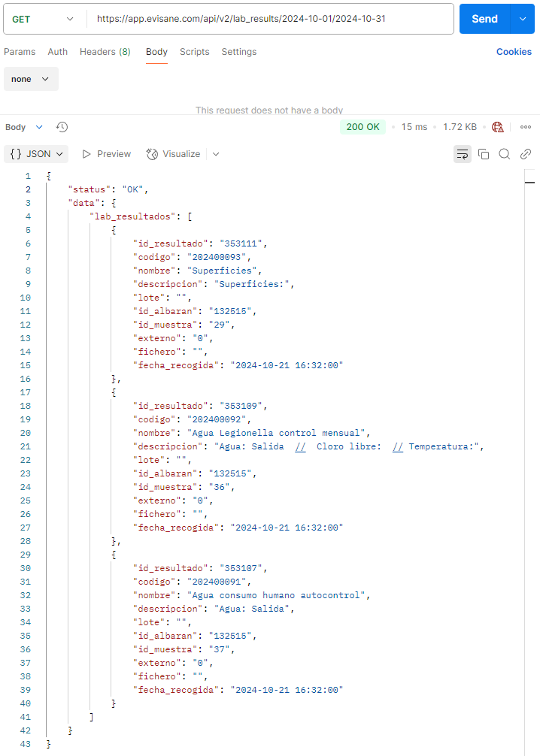The height and width of the screenshot is (756, 540).
Task: Expand the chevron next to Visualize
Action: 216,154
